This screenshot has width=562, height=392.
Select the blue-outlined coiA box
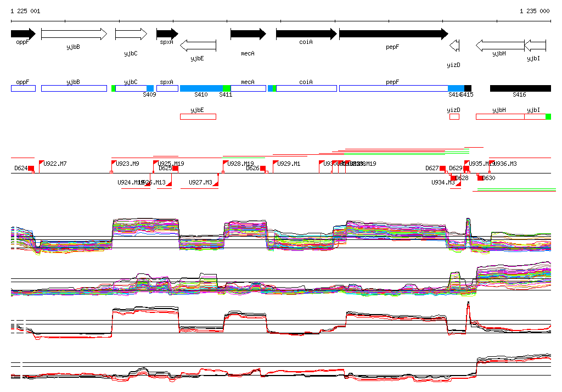point(306,88)
